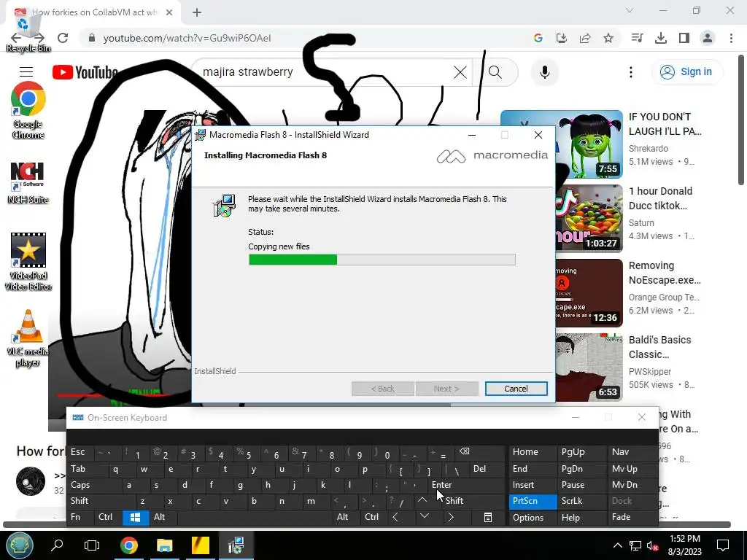The width and height of the screenshot is (747, 560).
Task: Click the Esc key on On-Screen Keyboard
Action: pos(81,452)
